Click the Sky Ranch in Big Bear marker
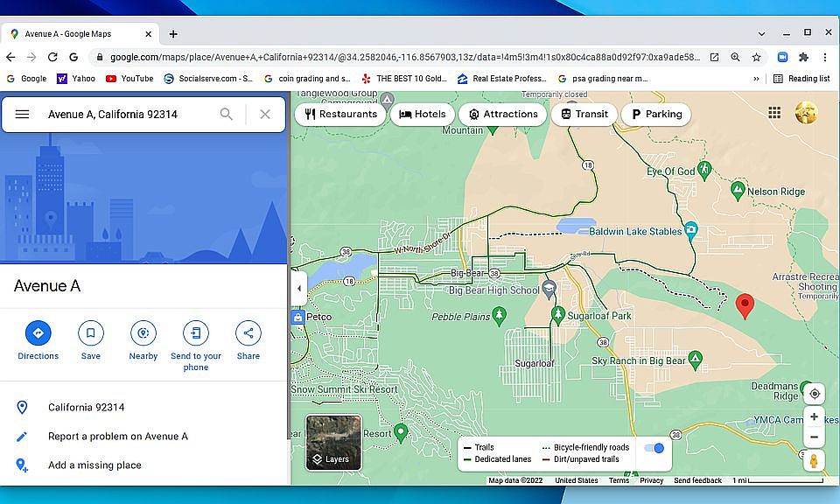This screenshot has width=840, height=504. [696, 360]
